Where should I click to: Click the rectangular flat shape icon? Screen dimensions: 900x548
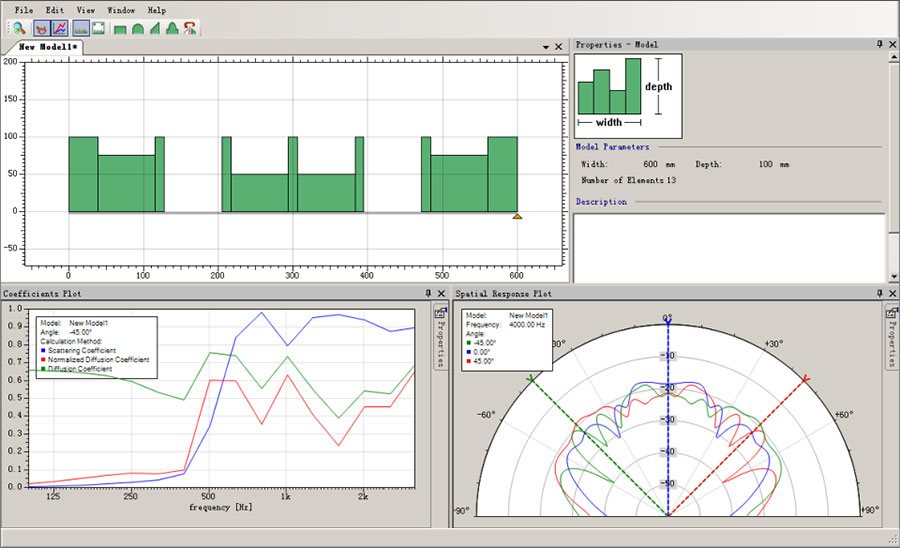[120, 29]
